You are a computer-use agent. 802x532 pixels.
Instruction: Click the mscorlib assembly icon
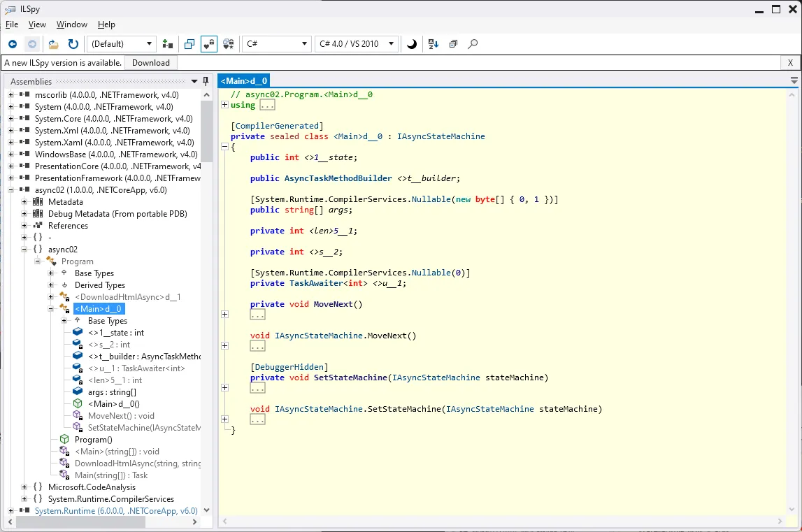click(x=24, y=94)
